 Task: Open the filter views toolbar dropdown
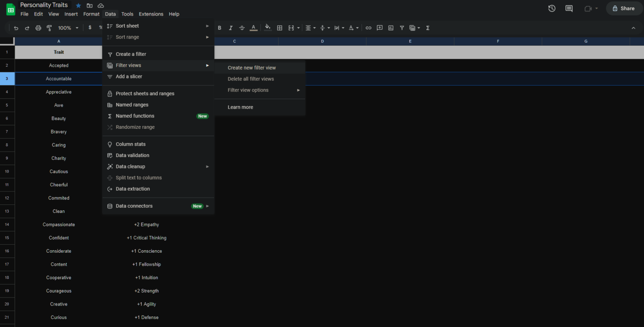coord(414,28)
